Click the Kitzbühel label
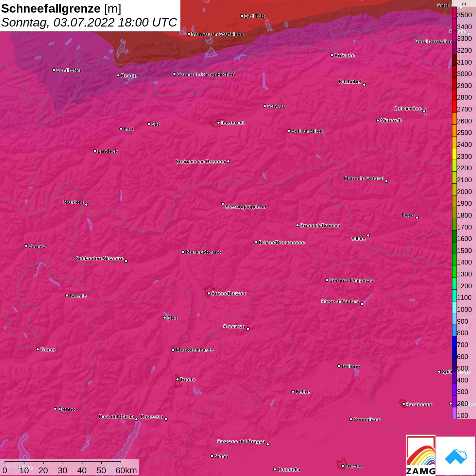 coord(350,82)
